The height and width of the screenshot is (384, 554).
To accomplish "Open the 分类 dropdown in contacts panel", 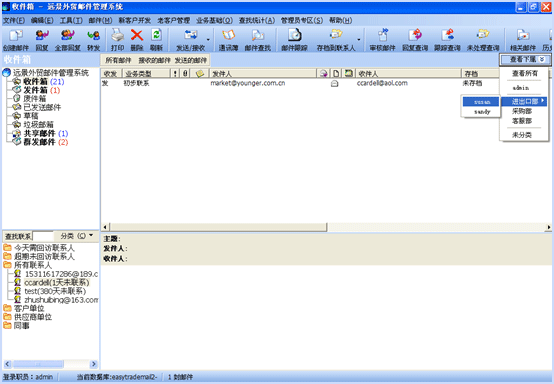I will [x=77, y=236].
